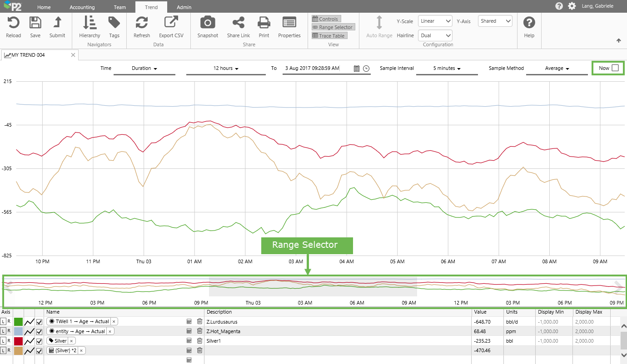The image size is (627, 364).
Task: Uncheck visibility for the Silver trace
Action: click(x=39, y=341)
